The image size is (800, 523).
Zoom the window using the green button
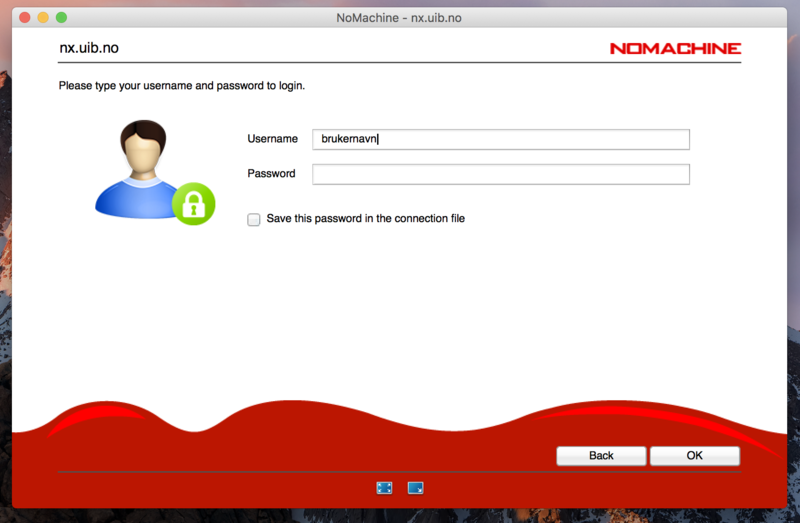pos(61,18)
